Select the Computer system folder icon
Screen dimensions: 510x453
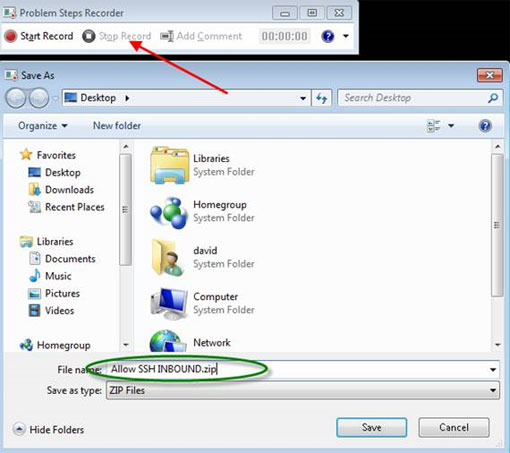169,304
